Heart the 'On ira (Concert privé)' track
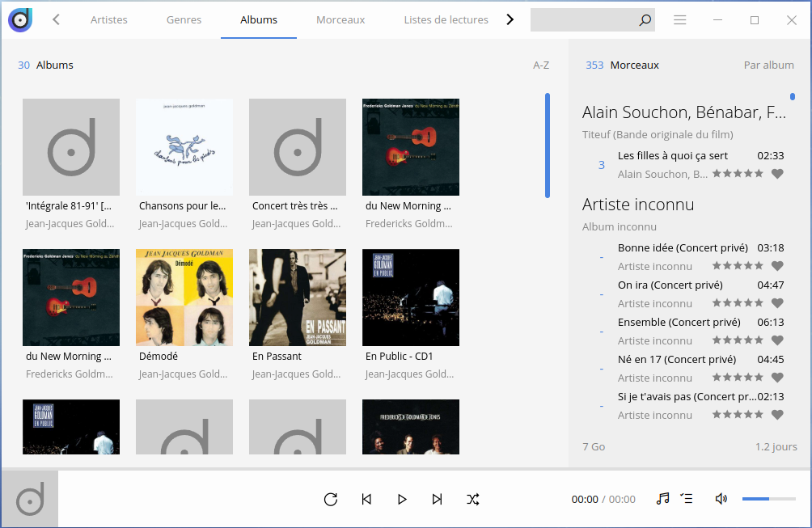 tap(777, 303)
